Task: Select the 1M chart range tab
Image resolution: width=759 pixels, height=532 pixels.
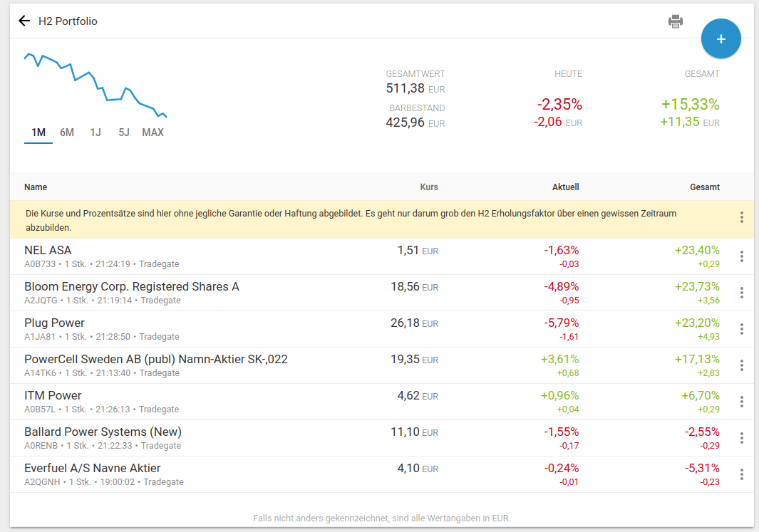Action: coord(38,132)
